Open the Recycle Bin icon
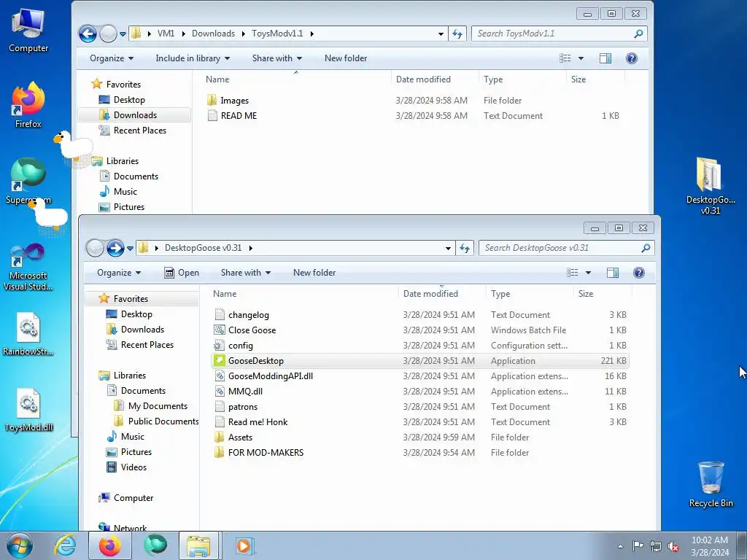This screenshot has width=747, height=560. tap(711, 484)
